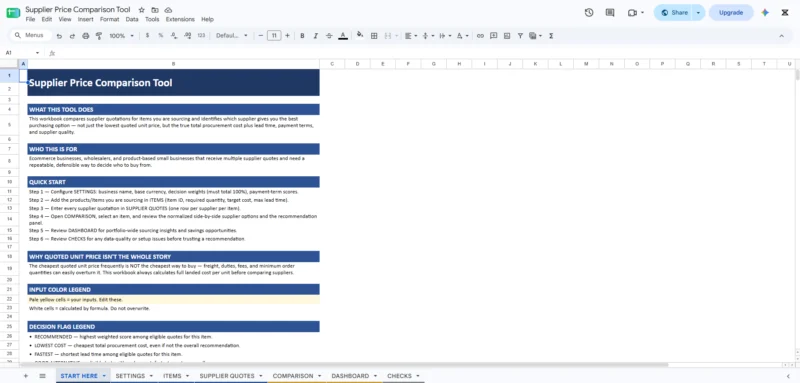
Task: Open the borders tool
Action: pyautogui.click(x=374, y=36)
